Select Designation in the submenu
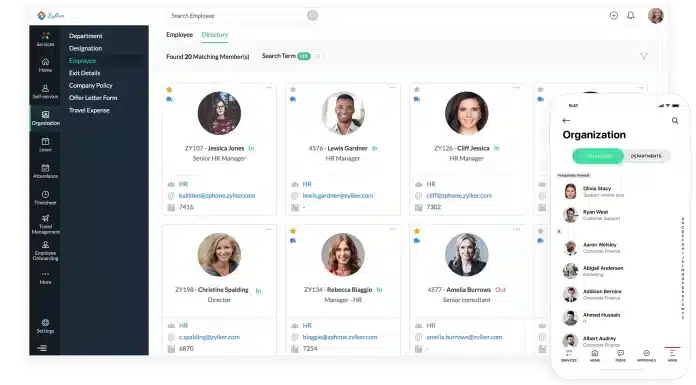Viewport: 696px width, 385px height. [x=85, y=48]
